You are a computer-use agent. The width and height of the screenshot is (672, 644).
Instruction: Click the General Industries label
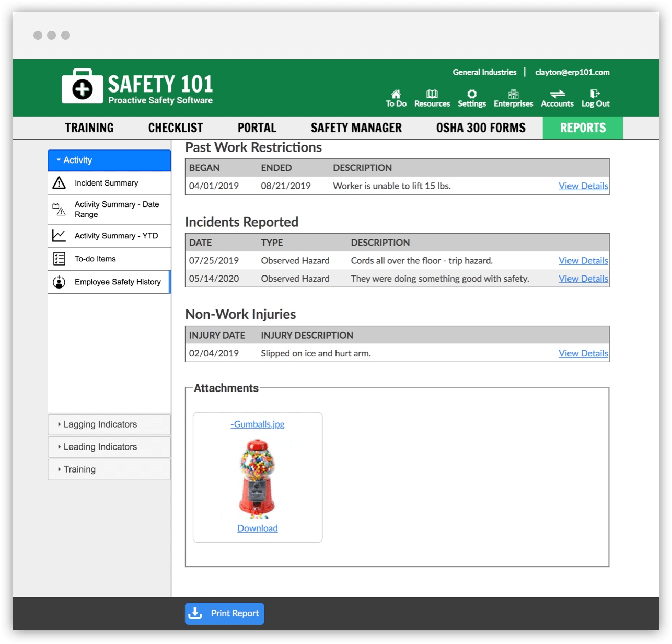tap(484, 72)
